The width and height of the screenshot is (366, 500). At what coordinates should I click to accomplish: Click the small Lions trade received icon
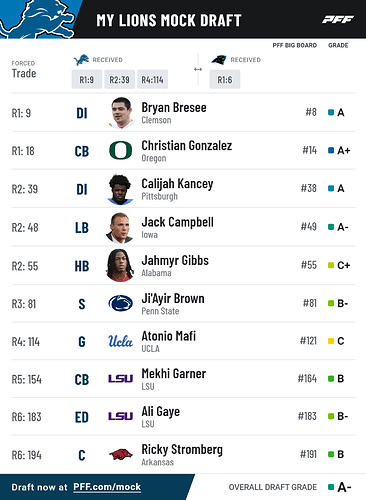pos(81,60)
